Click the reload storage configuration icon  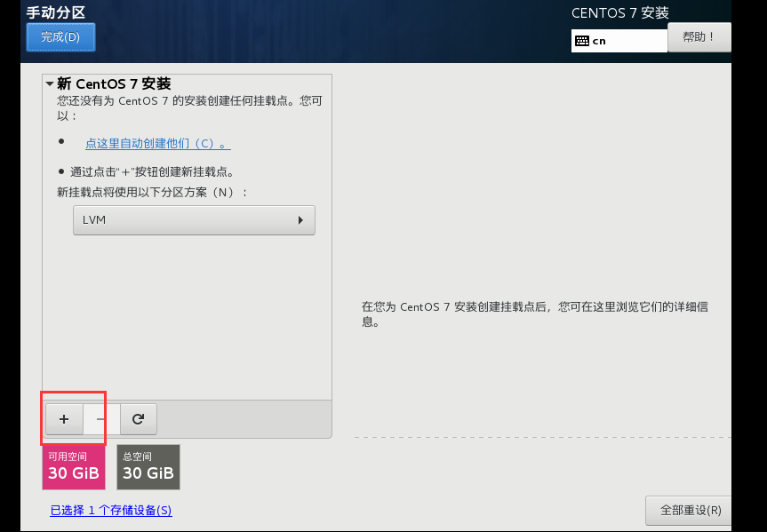[139, 419]
